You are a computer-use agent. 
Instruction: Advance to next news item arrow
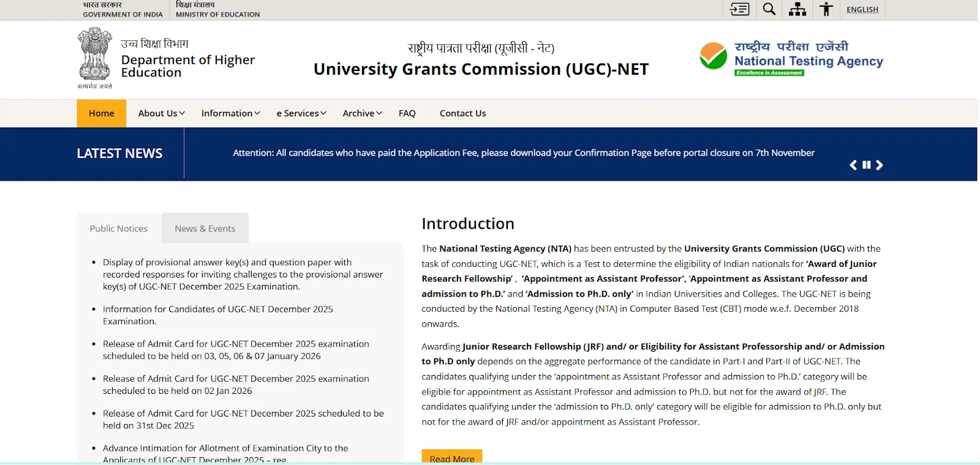click(x=880, y=165)
